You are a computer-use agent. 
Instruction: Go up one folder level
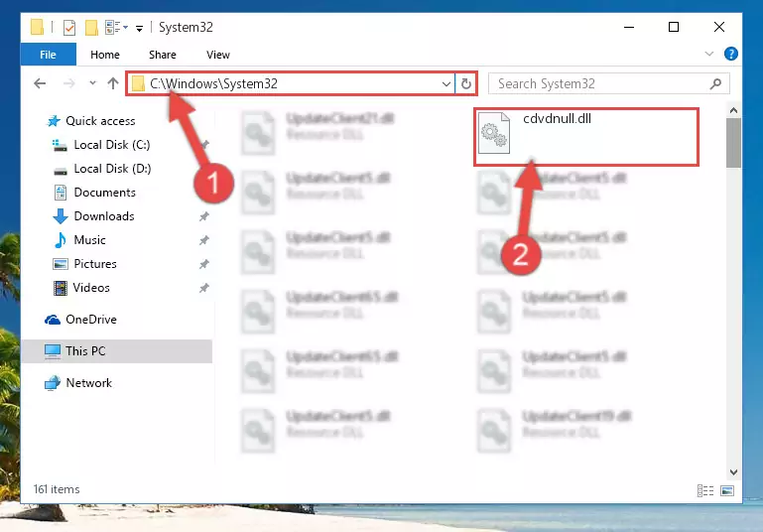point(113,83)
